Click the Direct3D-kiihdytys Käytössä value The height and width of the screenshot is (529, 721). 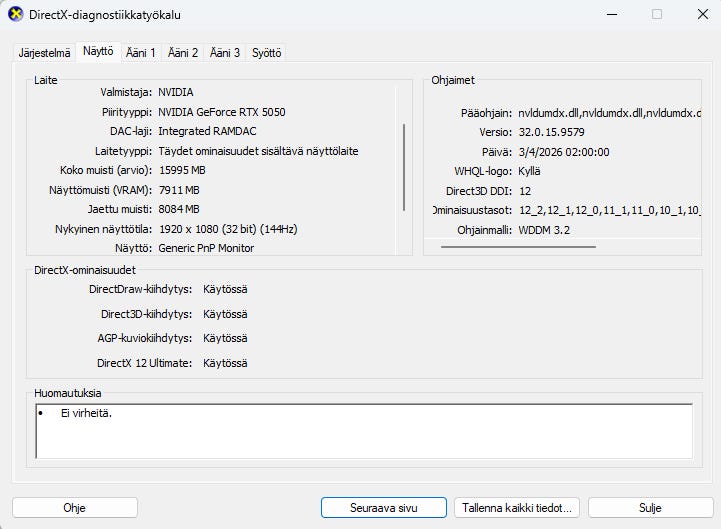[225, 314]
